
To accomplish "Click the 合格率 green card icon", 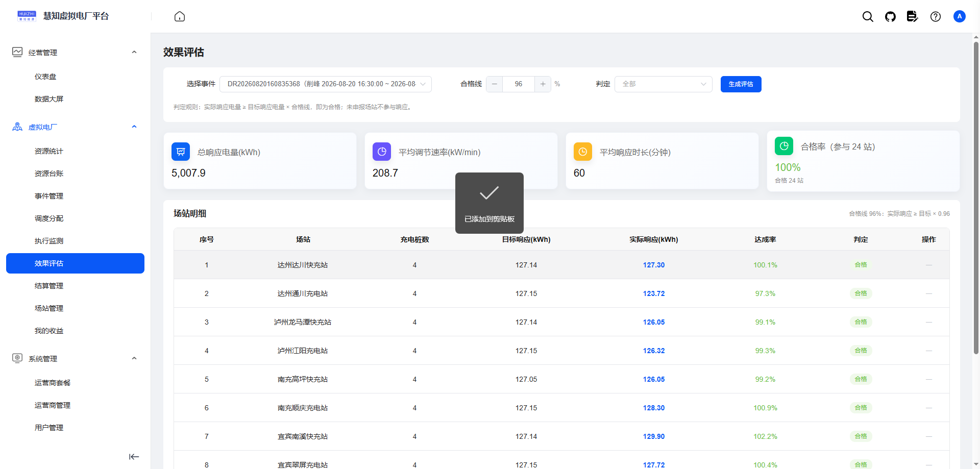I will click(784, 146).
